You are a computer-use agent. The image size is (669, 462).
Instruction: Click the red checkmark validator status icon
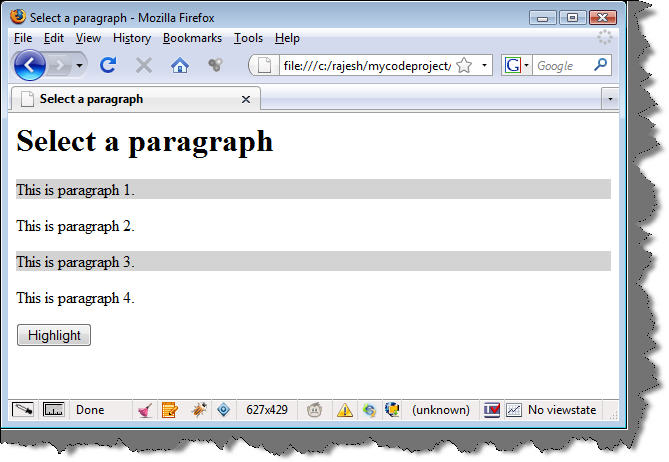pyautogui.click(x=492, y=410)
